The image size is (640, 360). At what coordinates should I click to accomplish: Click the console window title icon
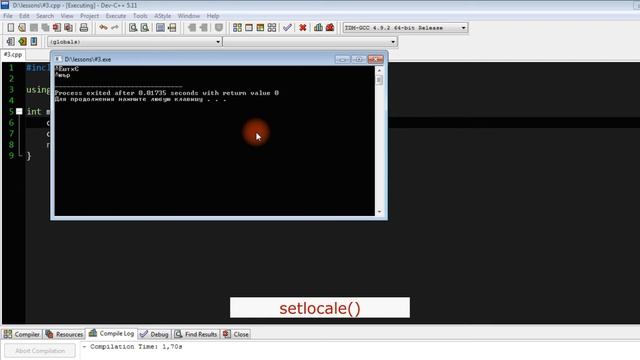coord(58,59)
